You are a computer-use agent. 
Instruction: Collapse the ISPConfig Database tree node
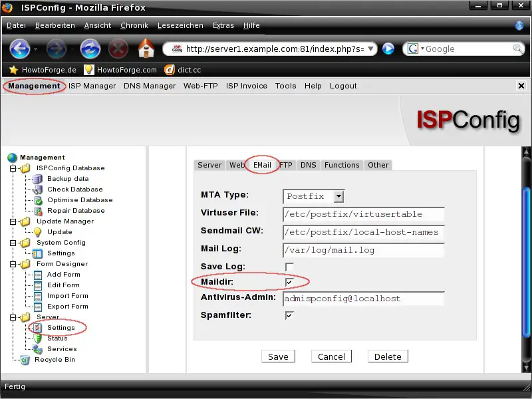click(13, 168)
